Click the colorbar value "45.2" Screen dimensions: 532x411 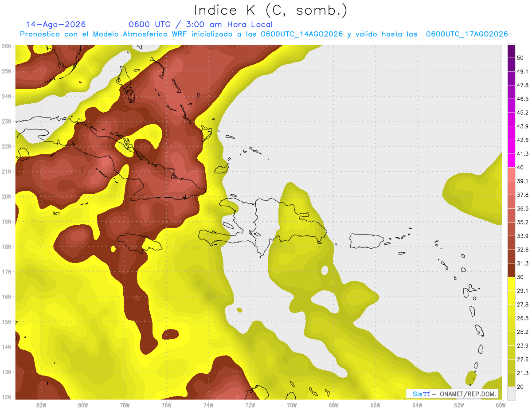[523, 113]
